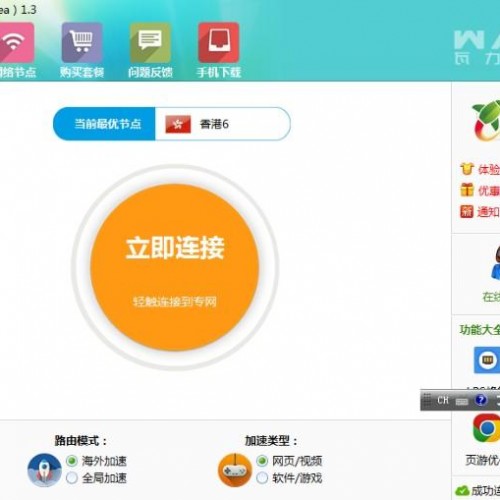Click the Hong Kong flag icon
Screen dimensions: 500x500
tap(178, 124)
